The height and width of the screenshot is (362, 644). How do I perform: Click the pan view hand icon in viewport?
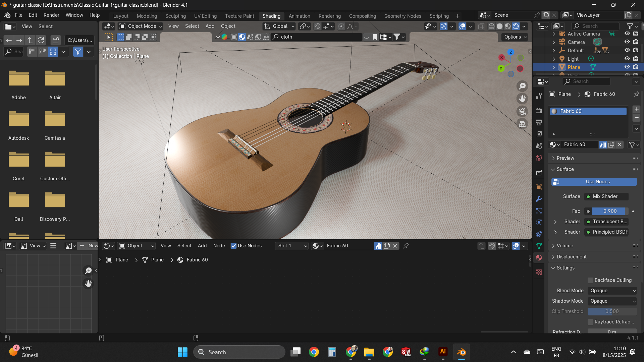coord(522,99)
